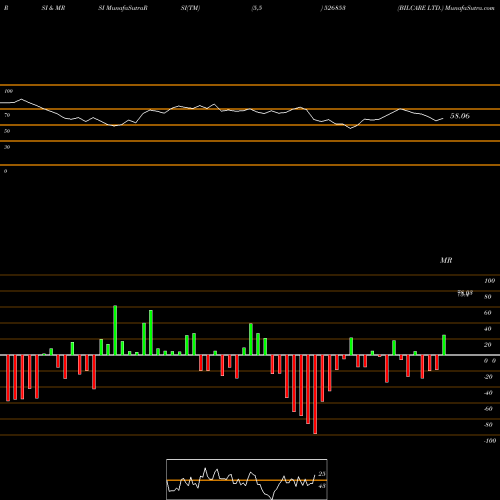
Task: Click the lowest red MR histogram bar
Action: click(x=315, y=394)
